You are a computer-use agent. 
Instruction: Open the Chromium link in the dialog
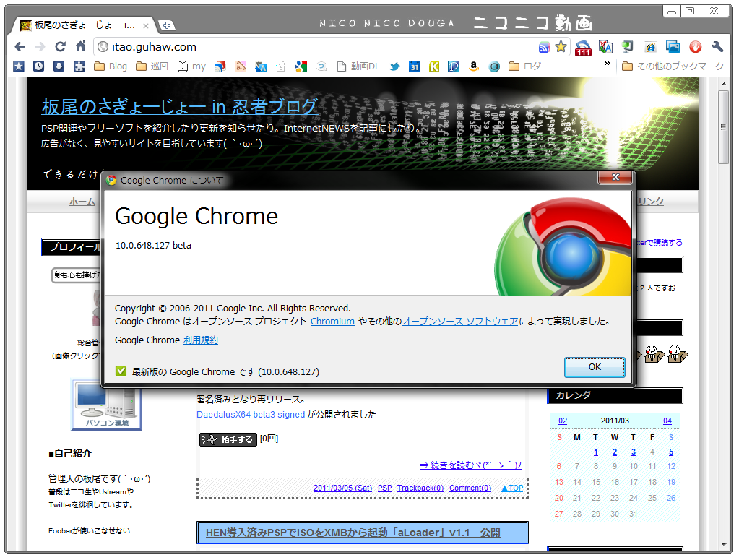click(332, 322)
